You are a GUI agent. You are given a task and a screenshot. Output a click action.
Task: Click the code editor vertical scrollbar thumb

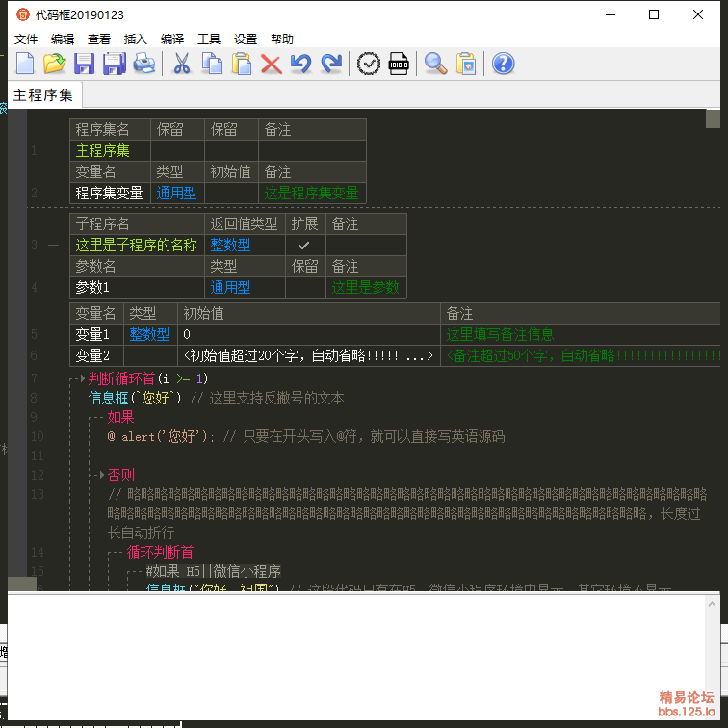[713, 118]
